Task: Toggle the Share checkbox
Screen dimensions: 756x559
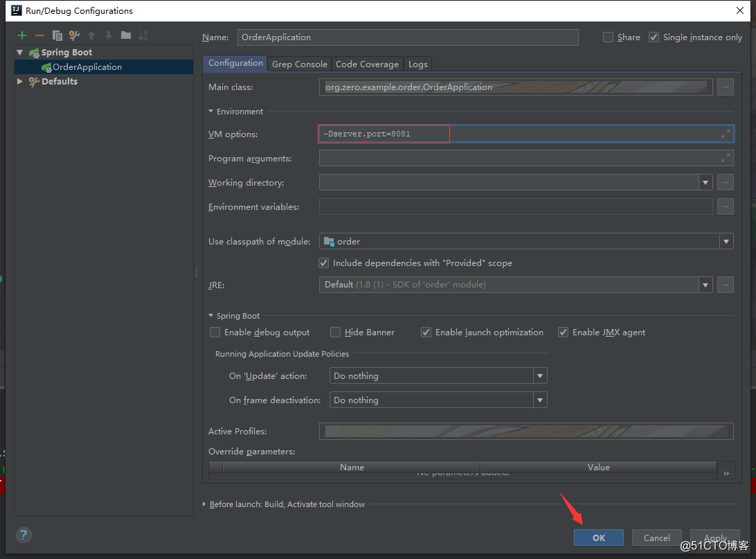Action: point(608,37)
